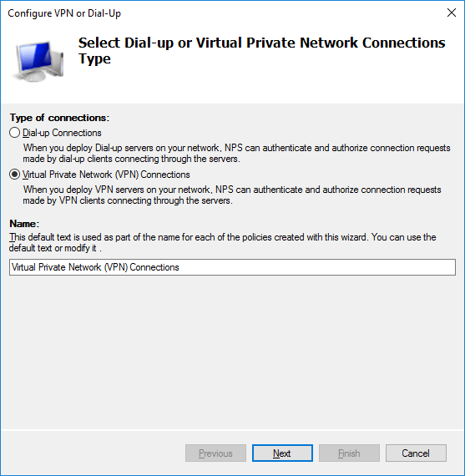Click the greyed-out Finish button
Viewport: 465px width, 476px height.
click(x=349, y=453)
